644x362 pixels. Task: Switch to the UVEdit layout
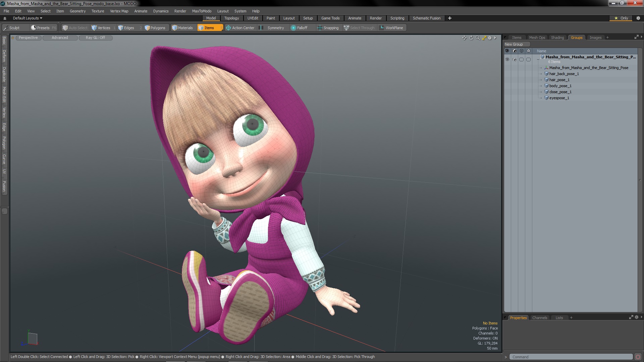coord(253,18)
